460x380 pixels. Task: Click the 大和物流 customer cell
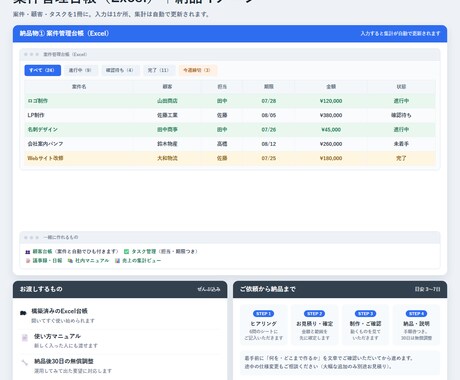tap(167, 158)
